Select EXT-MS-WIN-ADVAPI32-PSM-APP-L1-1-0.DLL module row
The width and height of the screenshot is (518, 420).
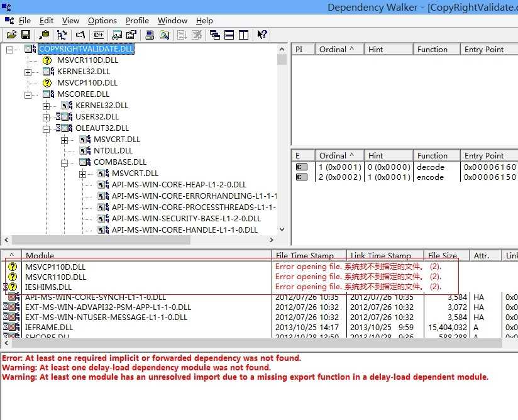click(108, 307)
